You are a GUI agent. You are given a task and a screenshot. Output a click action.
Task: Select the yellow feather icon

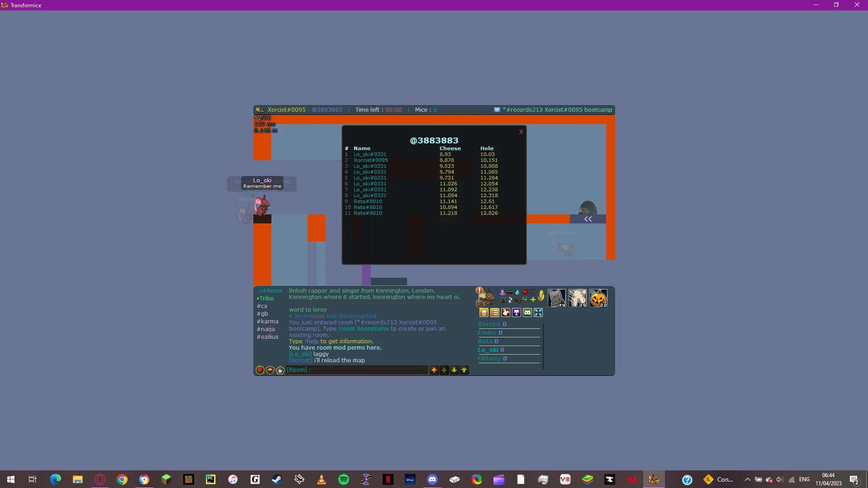[541, 296]
